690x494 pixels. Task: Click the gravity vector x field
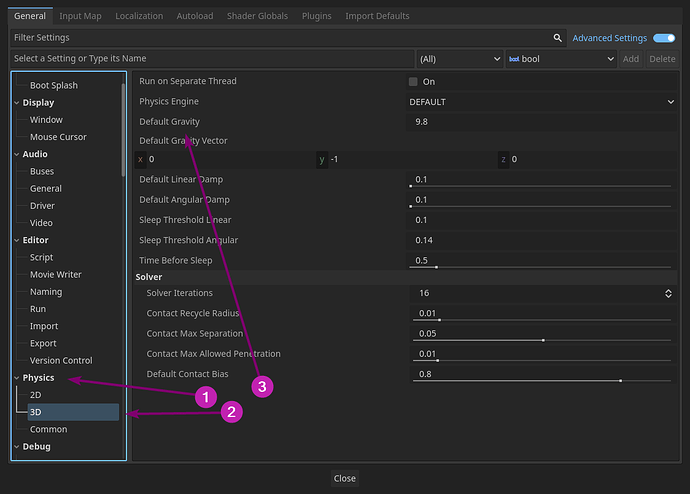pyautogui.click(x=224, y=159)
